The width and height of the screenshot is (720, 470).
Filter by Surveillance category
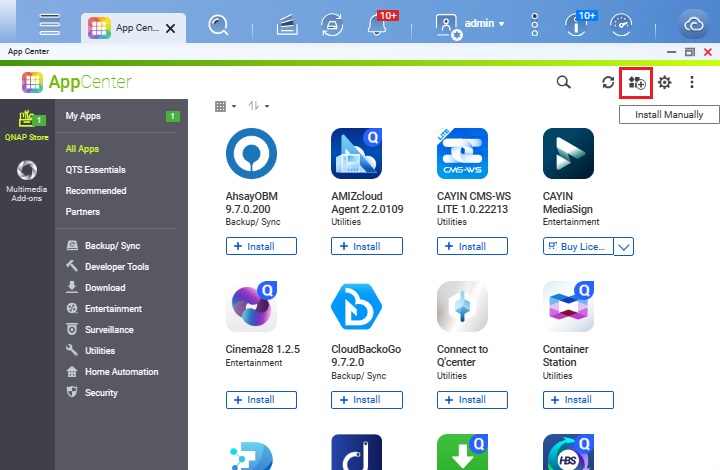[100, 330]
